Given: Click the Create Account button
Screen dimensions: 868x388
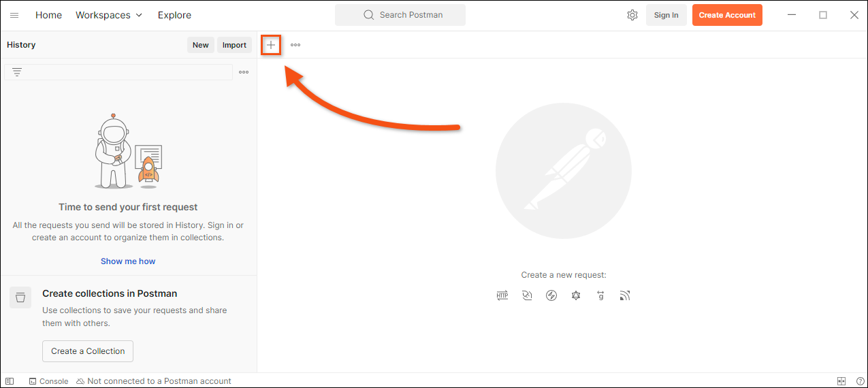Looking at the screenshot, I should [727, 15].
